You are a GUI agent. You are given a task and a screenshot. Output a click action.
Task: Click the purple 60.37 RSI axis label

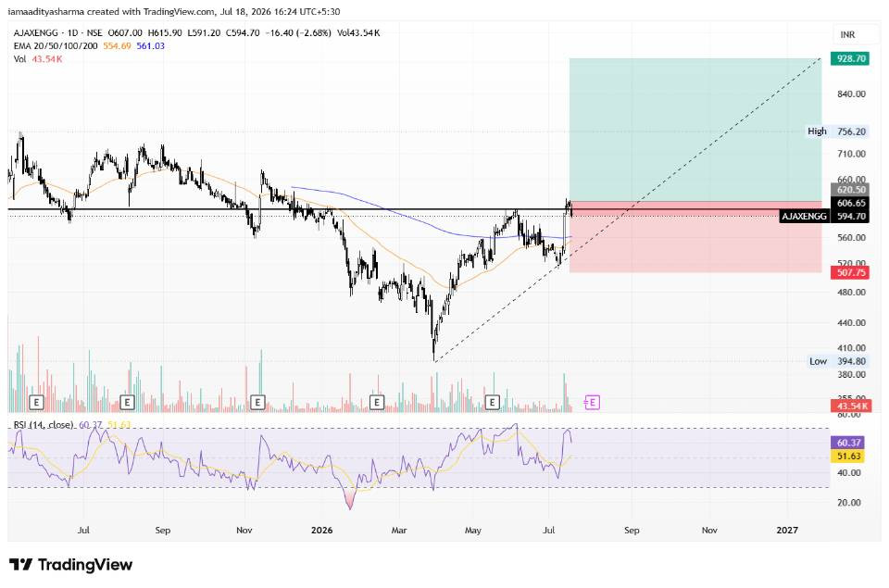(x=849, y=443)
